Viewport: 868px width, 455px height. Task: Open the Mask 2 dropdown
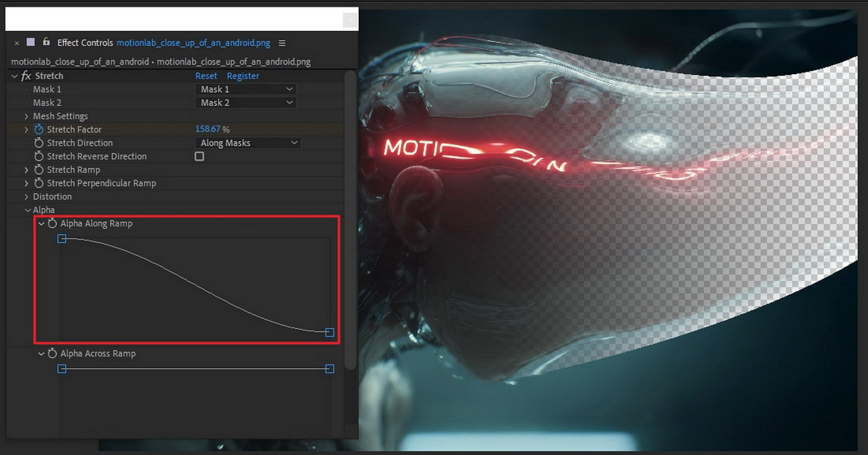246,102
